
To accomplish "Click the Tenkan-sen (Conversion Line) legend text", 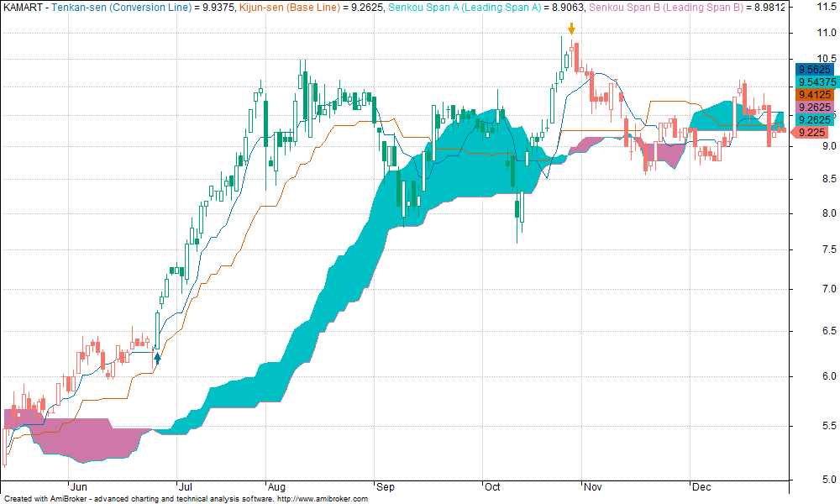I will [x=116, y=7].
